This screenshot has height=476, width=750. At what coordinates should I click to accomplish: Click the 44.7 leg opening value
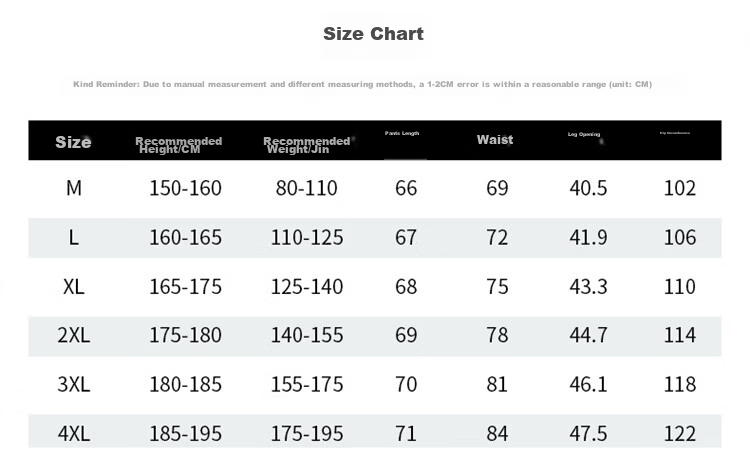[x=588, y=335]
